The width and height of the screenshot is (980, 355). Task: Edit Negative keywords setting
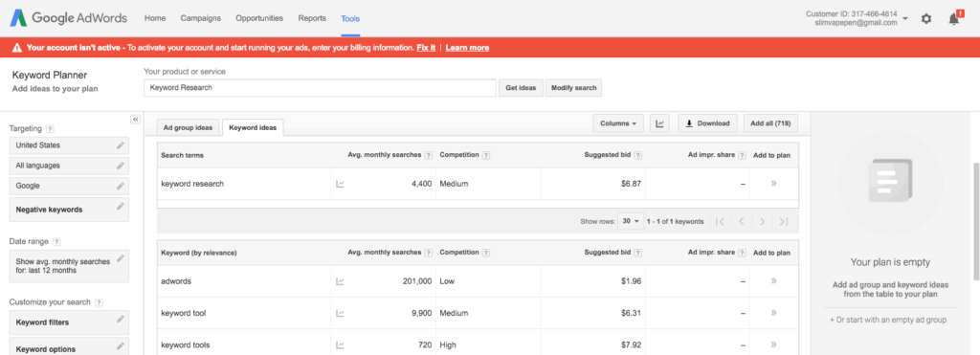click(120, 207)
